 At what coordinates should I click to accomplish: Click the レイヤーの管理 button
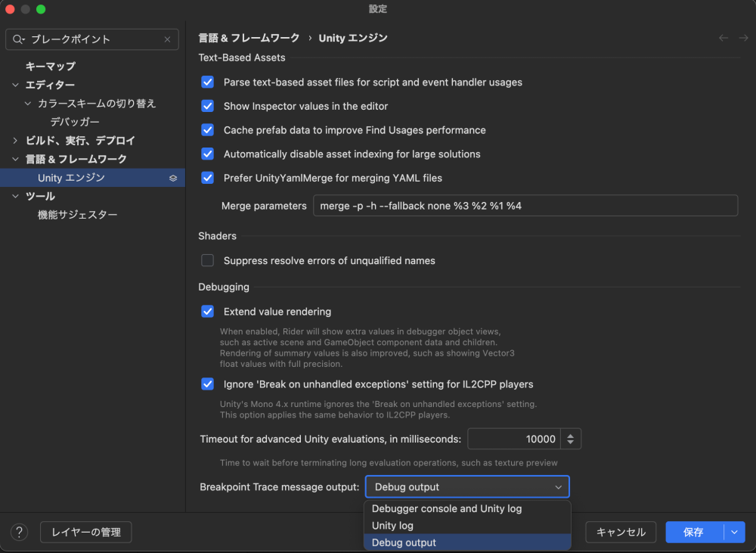(x=86, y=533)
